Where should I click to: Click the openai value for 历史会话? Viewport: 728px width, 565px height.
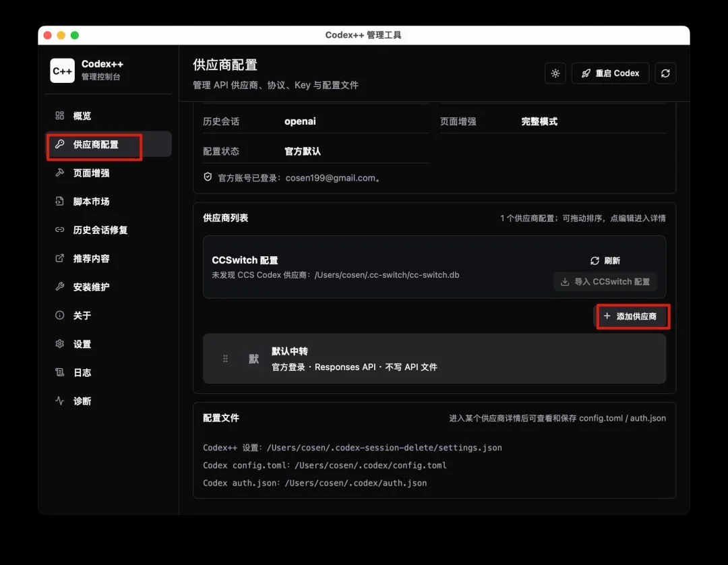[300, 121]
